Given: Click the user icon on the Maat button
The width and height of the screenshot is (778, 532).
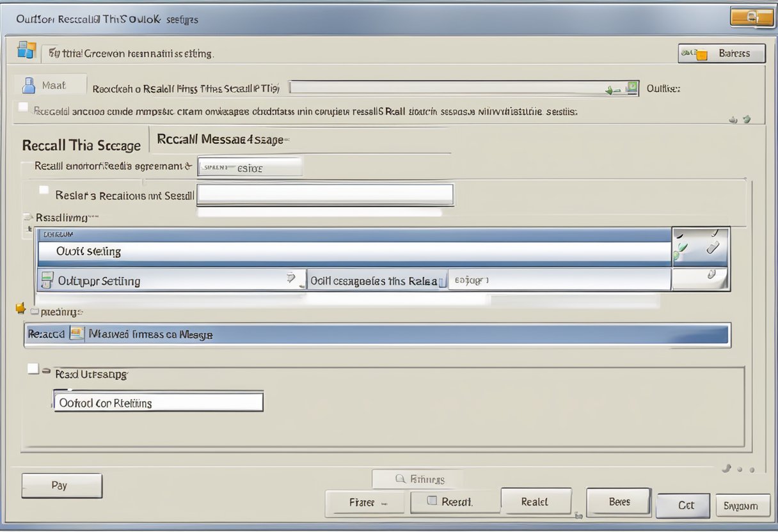Looking at the screenshot, I should [29, 86].
